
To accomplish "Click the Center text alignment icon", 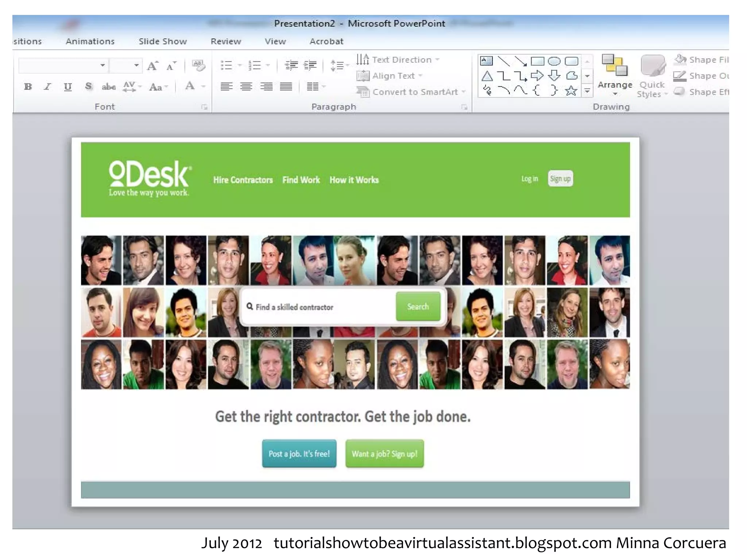I will (246, 86).
